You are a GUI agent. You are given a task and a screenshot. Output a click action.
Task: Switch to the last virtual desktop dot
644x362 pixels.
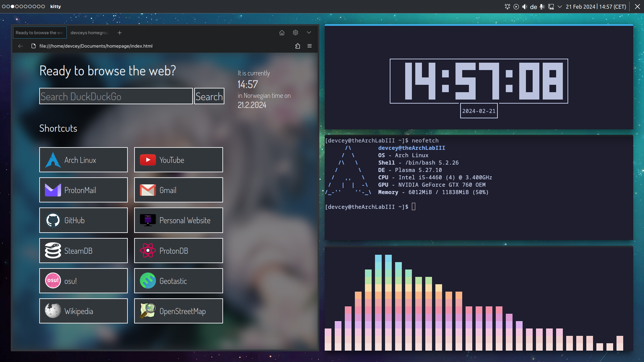(43, 6)
